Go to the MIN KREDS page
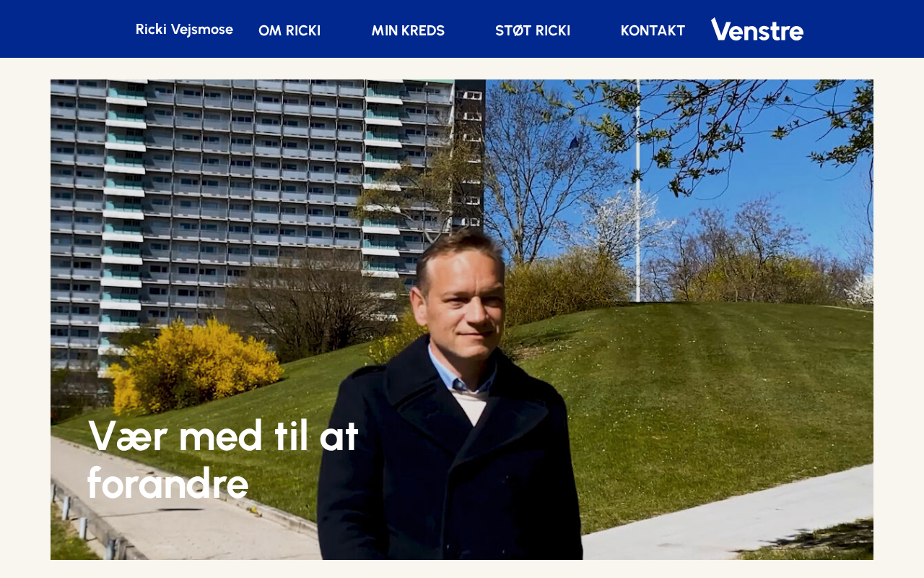The height and width of the screenshot is (578, 924). point(408,31)
